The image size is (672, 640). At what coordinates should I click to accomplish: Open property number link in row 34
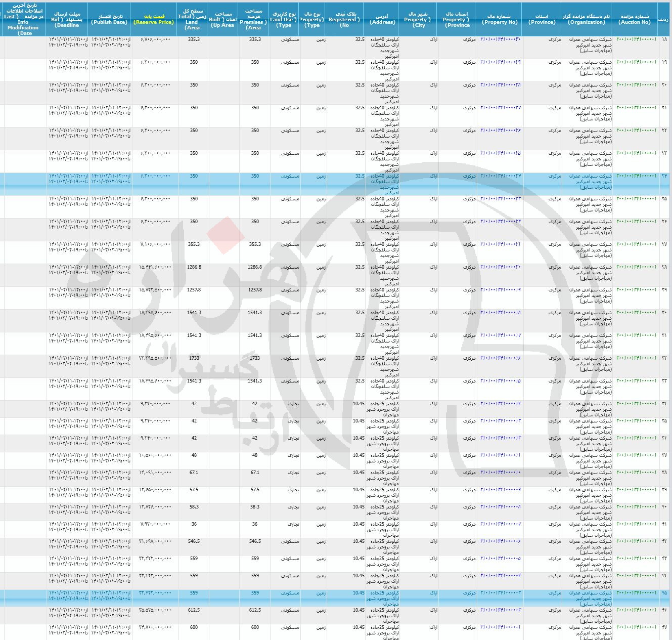[500, 404]
